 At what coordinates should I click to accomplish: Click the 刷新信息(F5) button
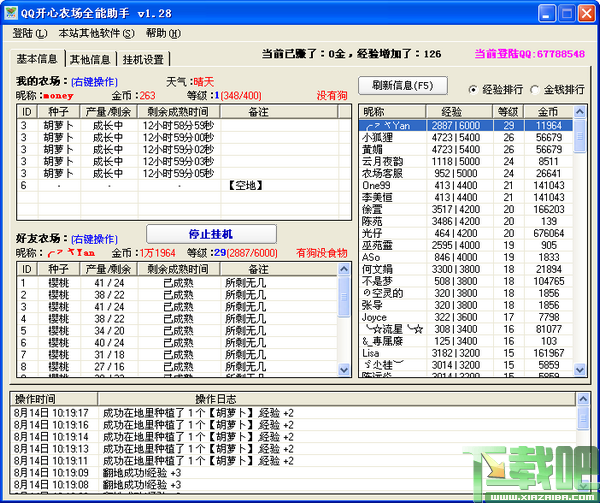403,85
